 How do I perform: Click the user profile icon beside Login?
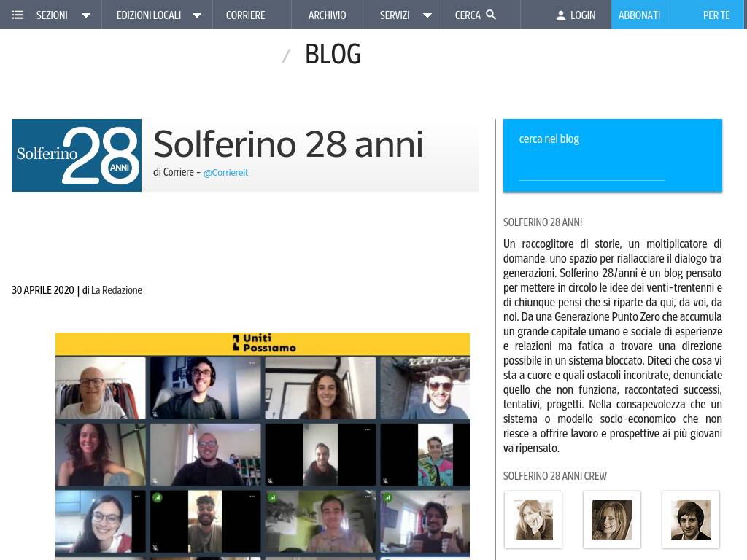[x=560, y=15]
